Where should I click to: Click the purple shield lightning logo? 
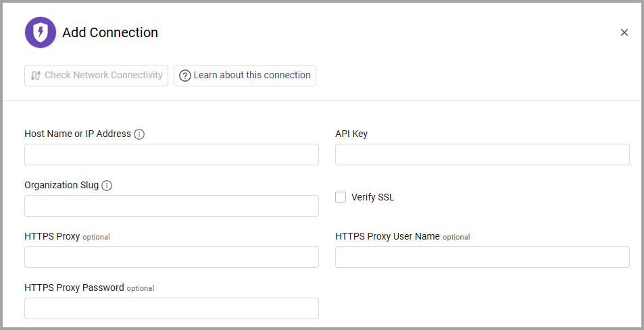point(41,32)
